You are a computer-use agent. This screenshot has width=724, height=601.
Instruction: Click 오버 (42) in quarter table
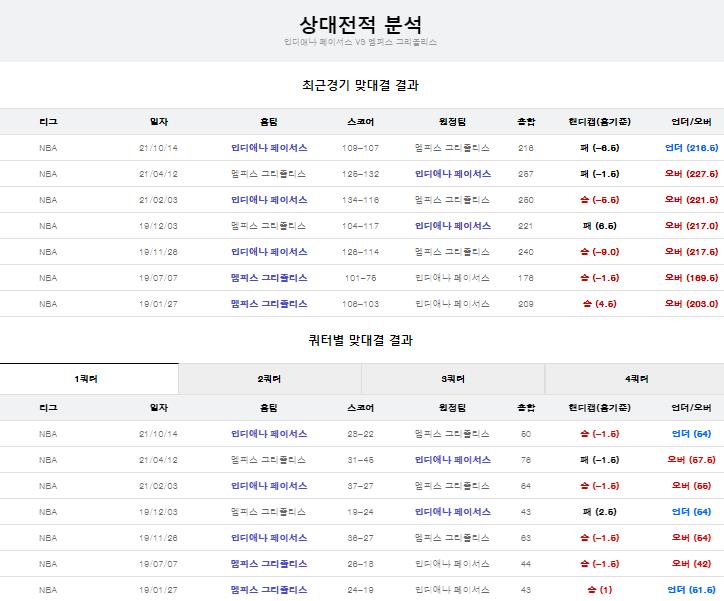pos(691,564)
